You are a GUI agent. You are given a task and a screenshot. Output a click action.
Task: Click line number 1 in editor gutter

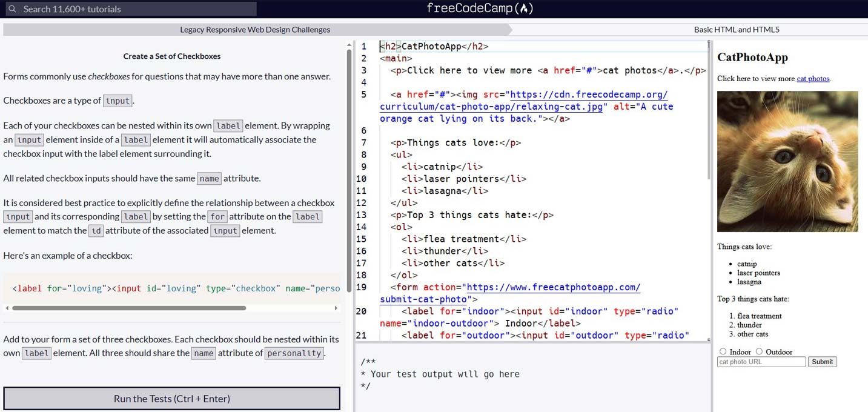coord(363,46)
